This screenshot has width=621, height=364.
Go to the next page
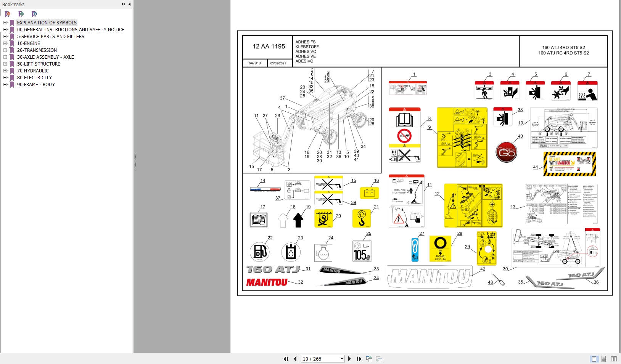tap(349, 359)
